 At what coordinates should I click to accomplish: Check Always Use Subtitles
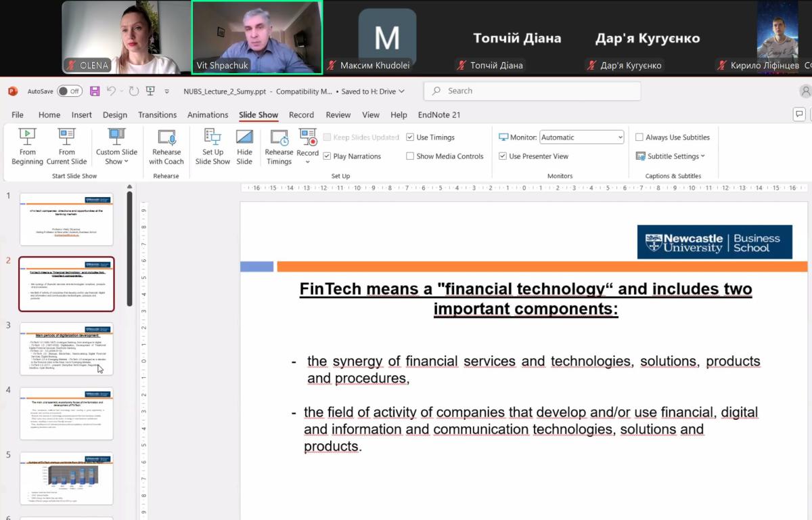639,137
